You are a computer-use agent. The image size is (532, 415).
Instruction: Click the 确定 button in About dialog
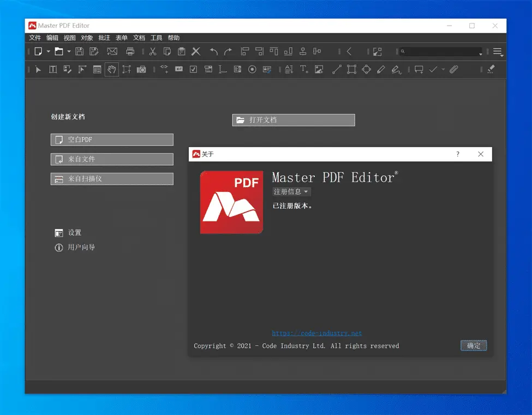coord(473,346)
